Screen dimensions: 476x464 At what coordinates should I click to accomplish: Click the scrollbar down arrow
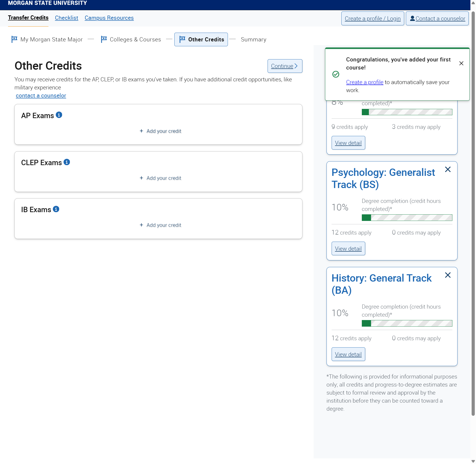point(473,461)
